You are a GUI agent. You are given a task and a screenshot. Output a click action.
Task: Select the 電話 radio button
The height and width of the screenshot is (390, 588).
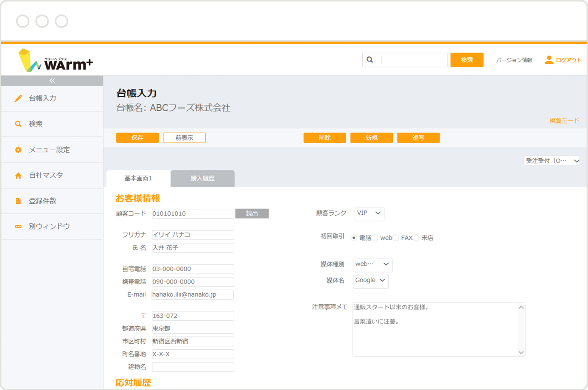click(353, 238)
